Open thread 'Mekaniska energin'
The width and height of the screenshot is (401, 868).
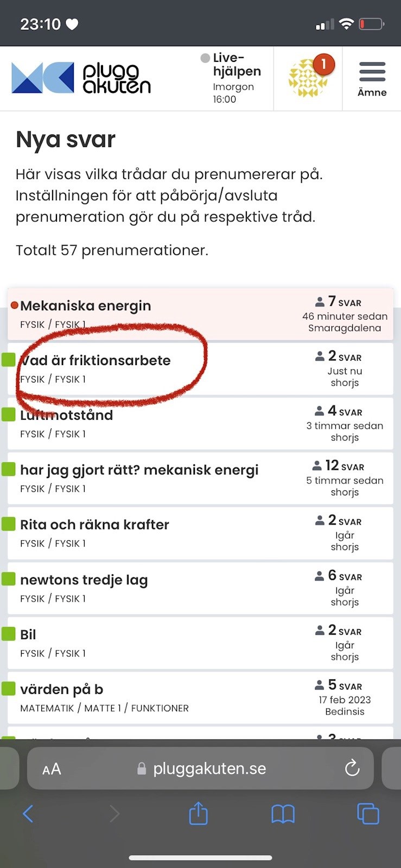(x=86, y=306)
